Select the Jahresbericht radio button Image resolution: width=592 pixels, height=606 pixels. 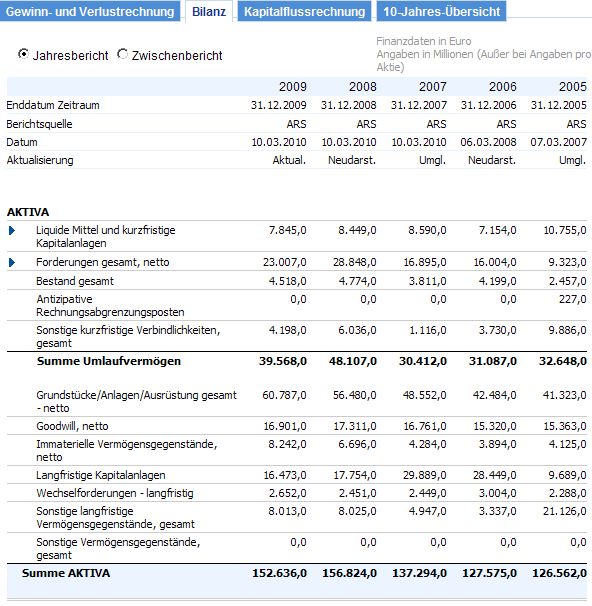[23, 54]
